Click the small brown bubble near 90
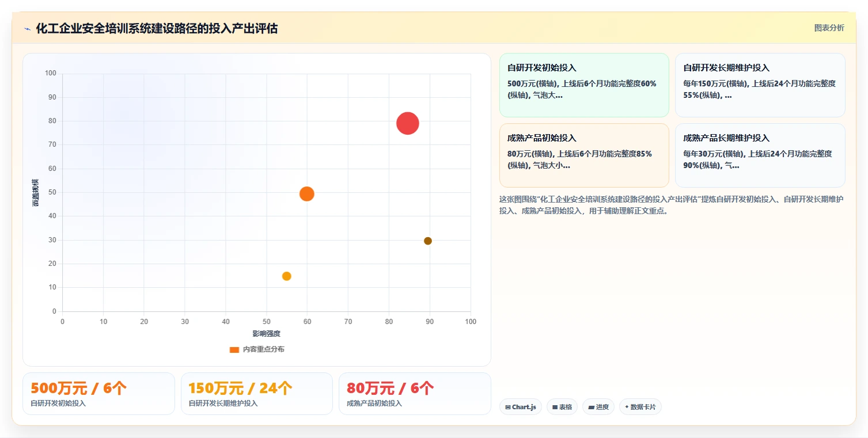The image size is (868, 438). (428, 241)
